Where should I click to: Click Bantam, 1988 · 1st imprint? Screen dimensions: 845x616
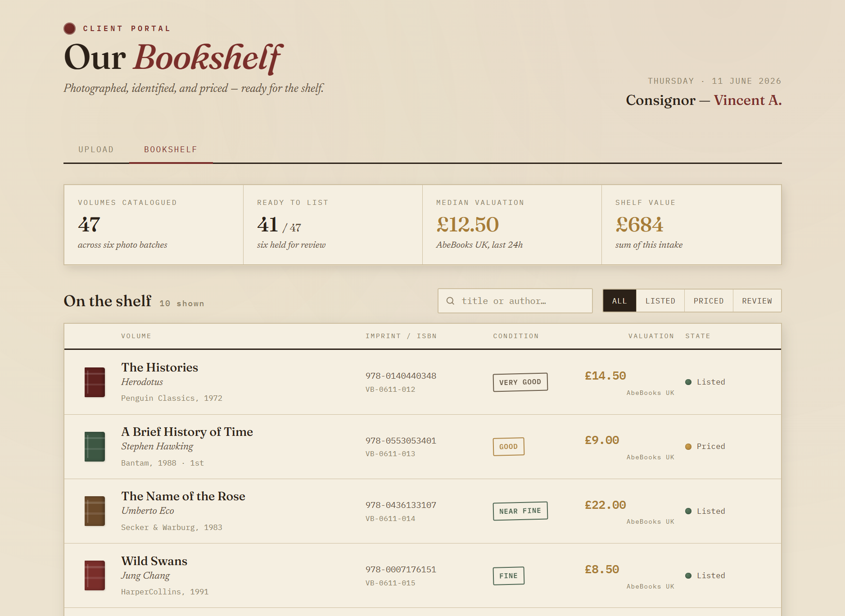point(163,463)
